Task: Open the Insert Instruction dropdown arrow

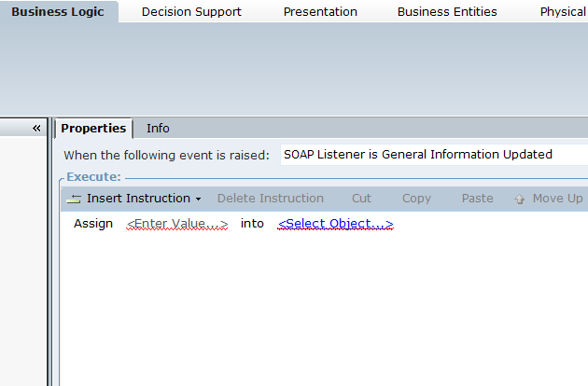Action: click(x=198, y=200)
